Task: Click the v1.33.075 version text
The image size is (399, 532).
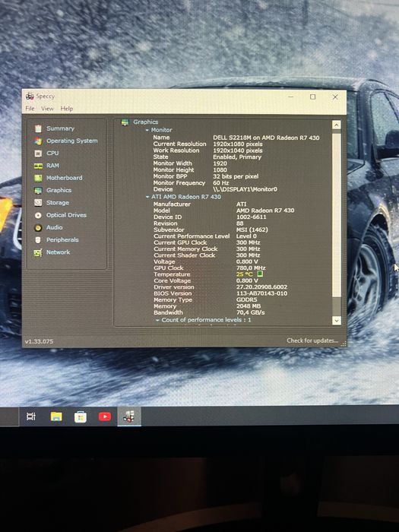Action: 40,341
